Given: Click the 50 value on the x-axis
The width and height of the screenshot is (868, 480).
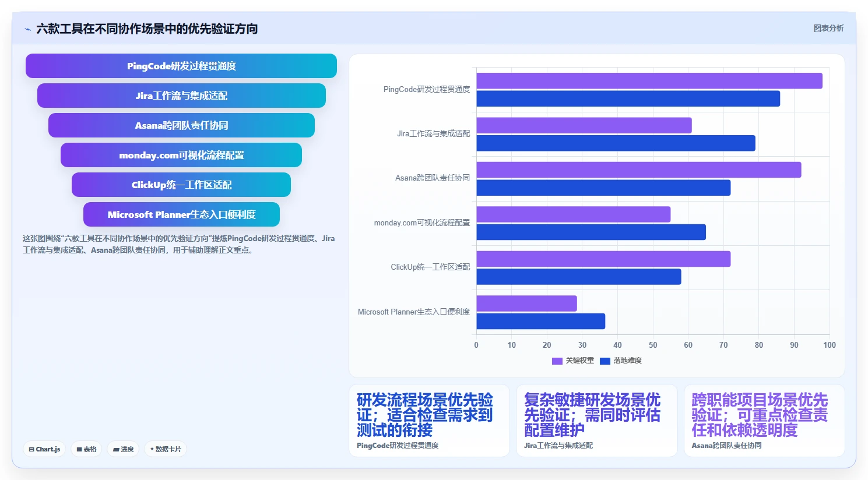Looking at the screenshot, I should click(x=653, y=345).
